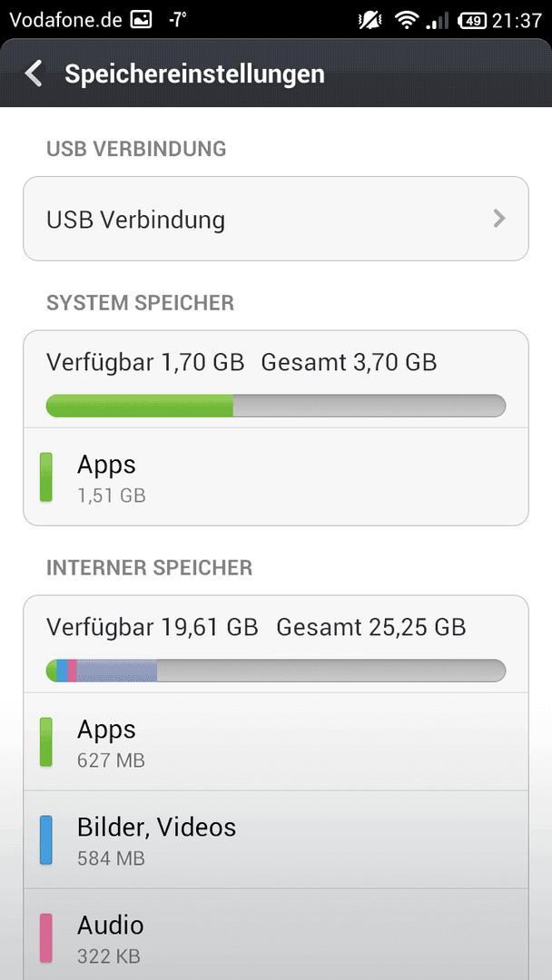
Task: Tap the green Apps color marker in system storage
Action: click(45, 477)
